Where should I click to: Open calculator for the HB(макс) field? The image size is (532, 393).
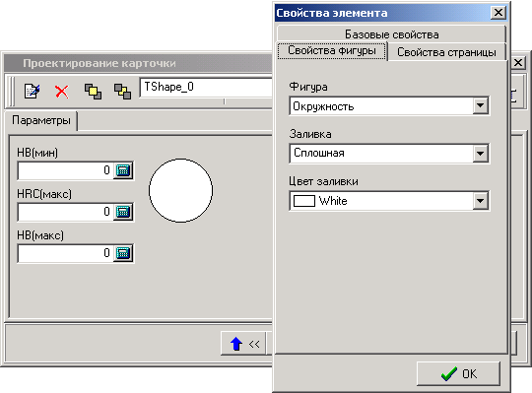click(123, 253)
